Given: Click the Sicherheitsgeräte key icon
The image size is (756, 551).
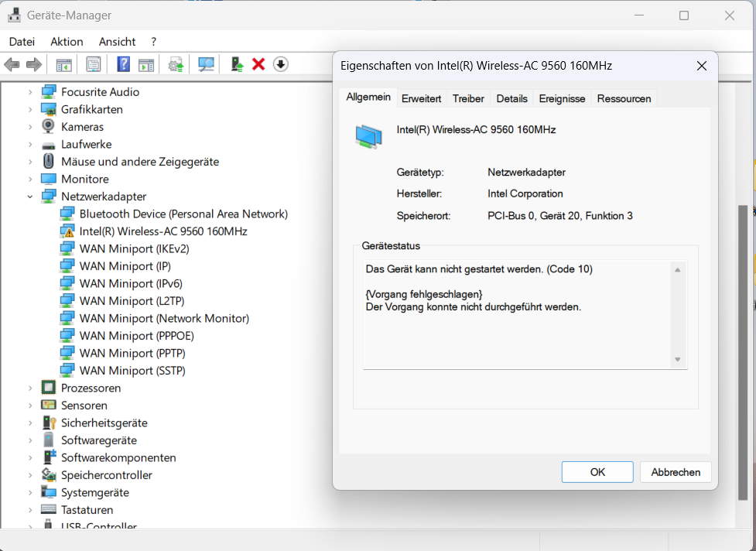Looking at the screenshot, I should coord(50,423).
